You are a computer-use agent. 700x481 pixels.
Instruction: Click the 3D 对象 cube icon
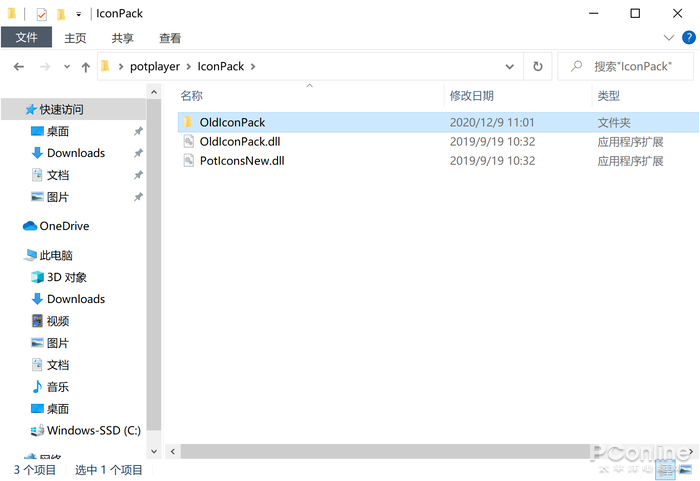tap(37, 277)
